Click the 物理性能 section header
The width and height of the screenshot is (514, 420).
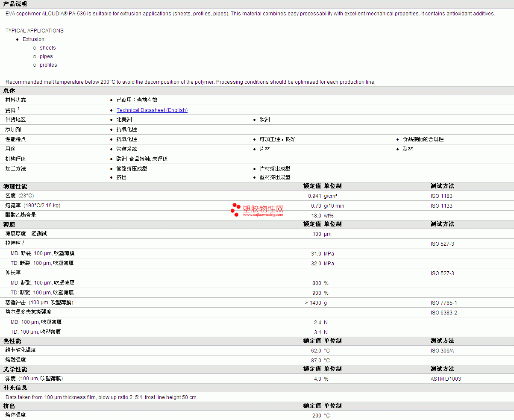[15, 186]
